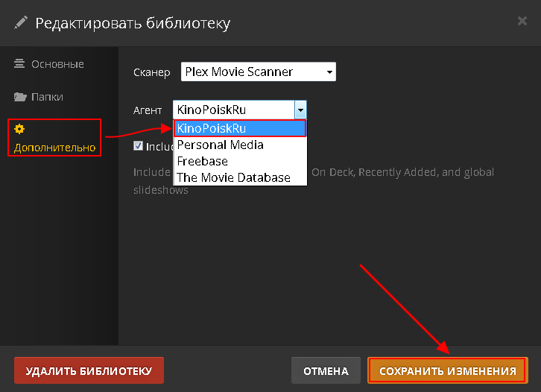Viewport: 541px width, 392px height.
Task: Toggle the Агент dropdown arrow
Action: (300, 110)
